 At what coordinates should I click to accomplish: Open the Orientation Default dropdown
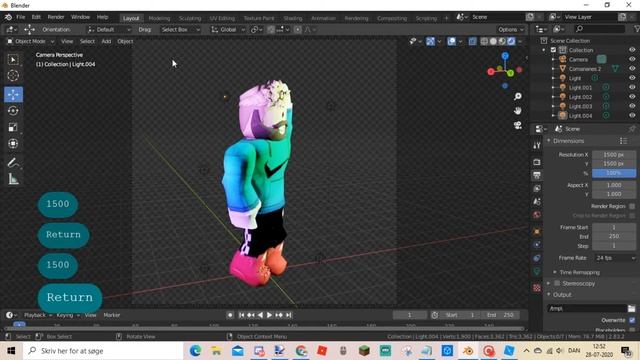click(x=109, y=29)
